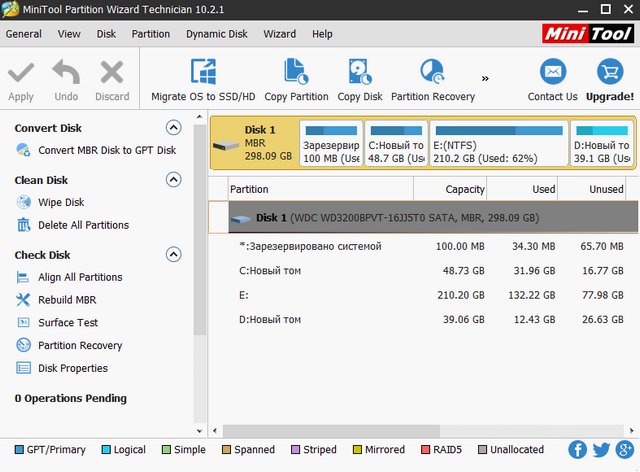640x472 pixels.
Task: Open the Wizard menu
Action: coord(279,34)
